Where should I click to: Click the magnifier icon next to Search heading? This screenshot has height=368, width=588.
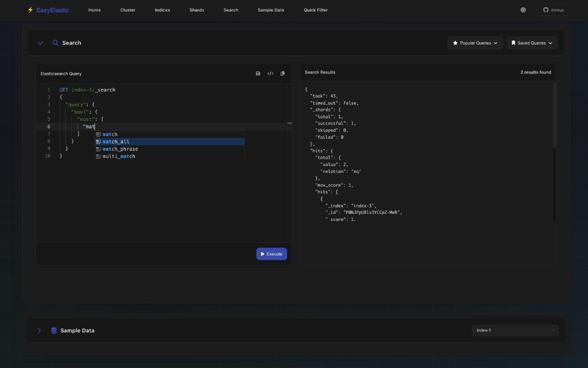pyautogui.click(x=56, y=43)
